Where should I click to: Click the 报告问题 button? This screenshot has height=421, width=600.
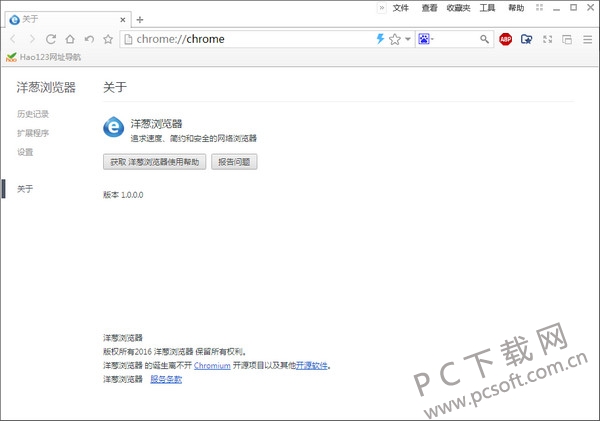point(234,162)
